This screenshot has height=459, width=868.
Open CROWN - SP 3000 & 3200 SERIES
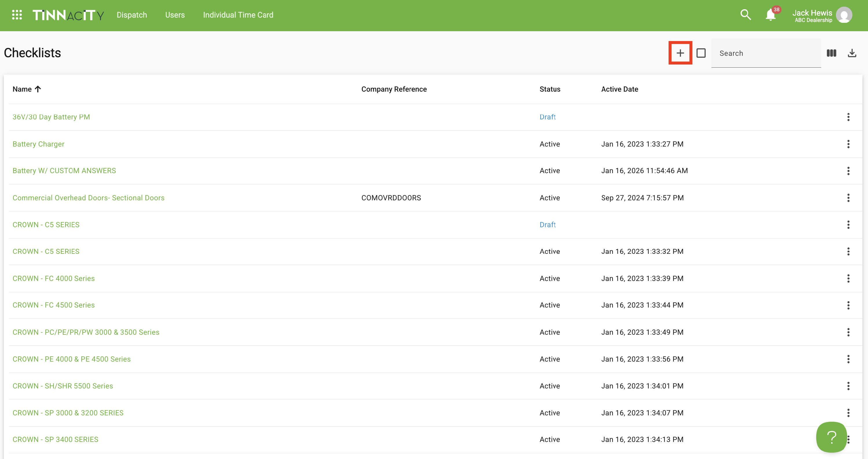[x=68, y=413]
